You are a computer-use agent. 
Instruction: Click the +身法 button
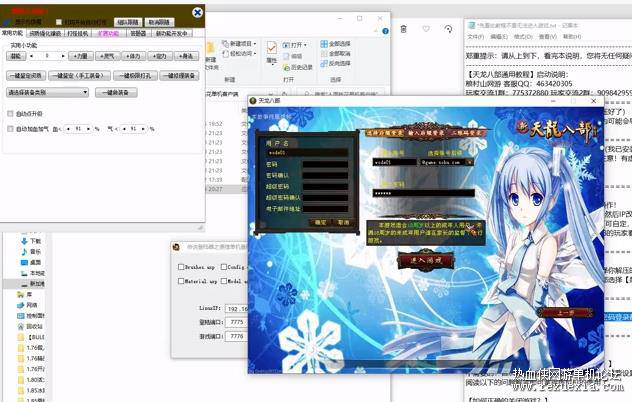(x=186, y=56)
